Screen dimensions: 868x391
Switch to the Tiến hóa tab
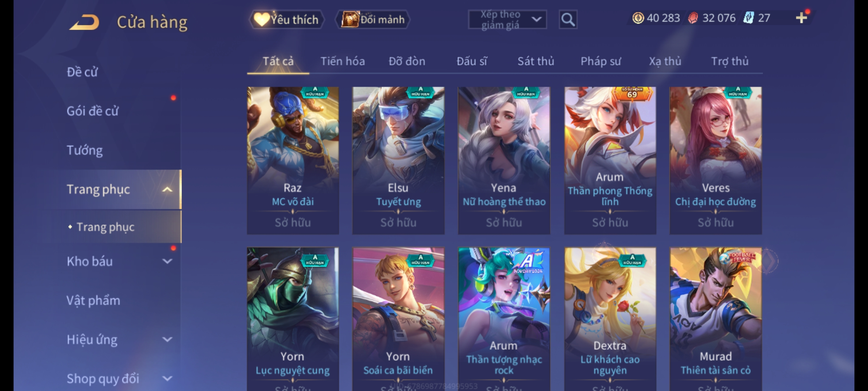pyautogui.click(x=342, y=61)
